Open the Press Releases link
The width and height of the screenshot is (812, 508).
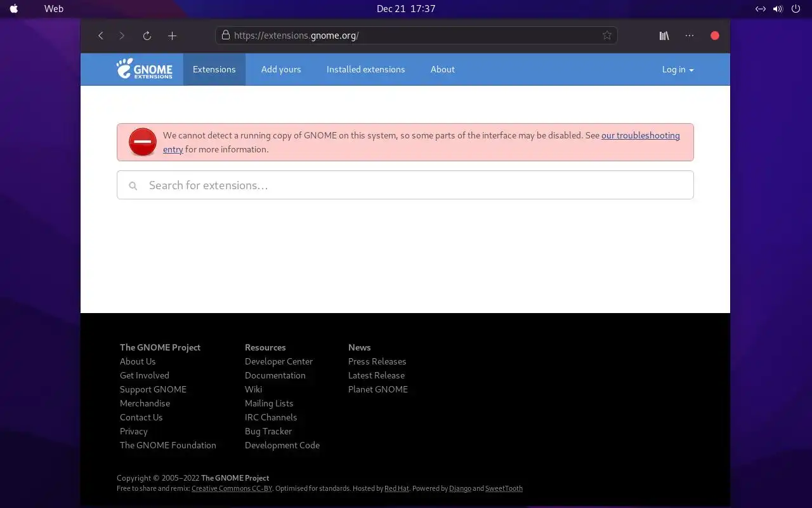point(377,361)
